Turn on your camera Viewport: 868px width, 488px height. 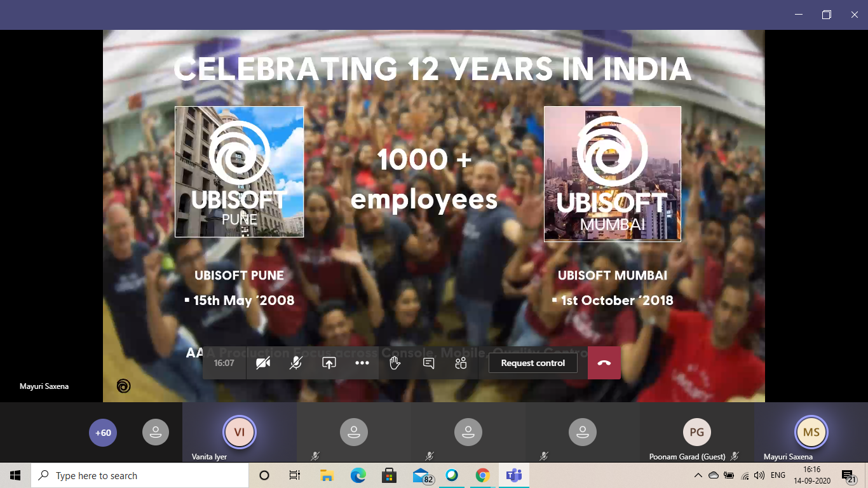(264, 362)
